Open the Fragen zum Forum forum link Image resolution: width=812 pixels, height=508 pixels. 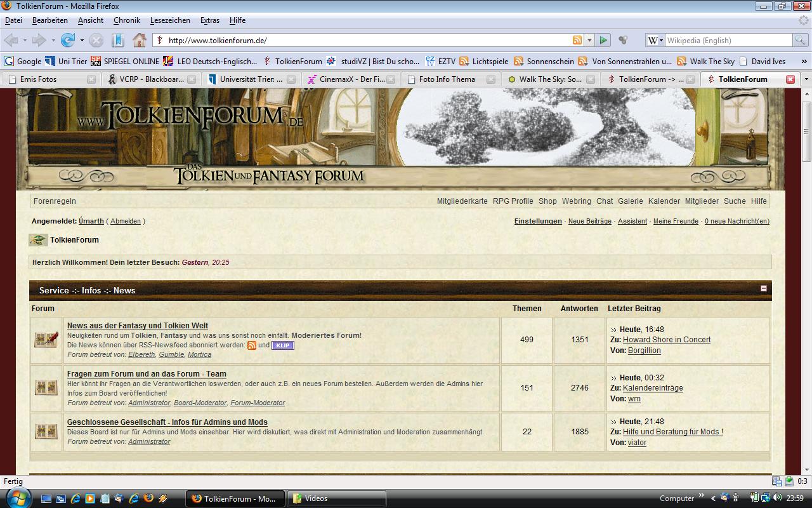[x=147, y=374]
